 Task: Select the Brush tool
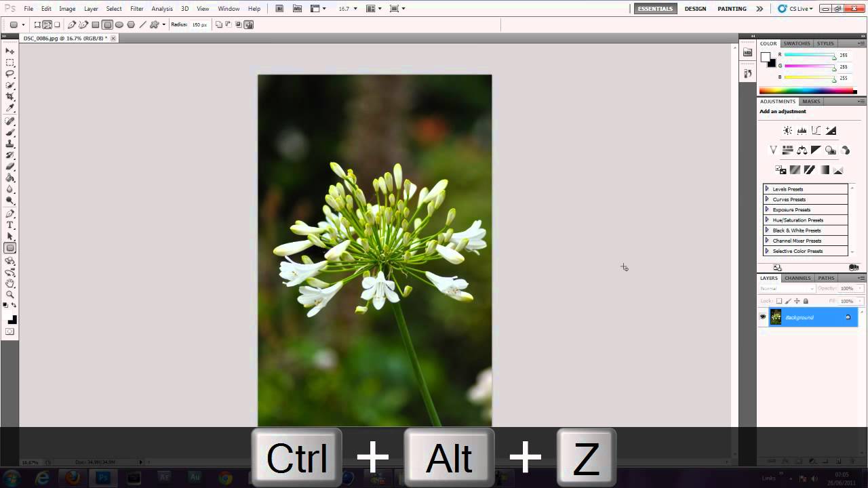tap(10, 132)
